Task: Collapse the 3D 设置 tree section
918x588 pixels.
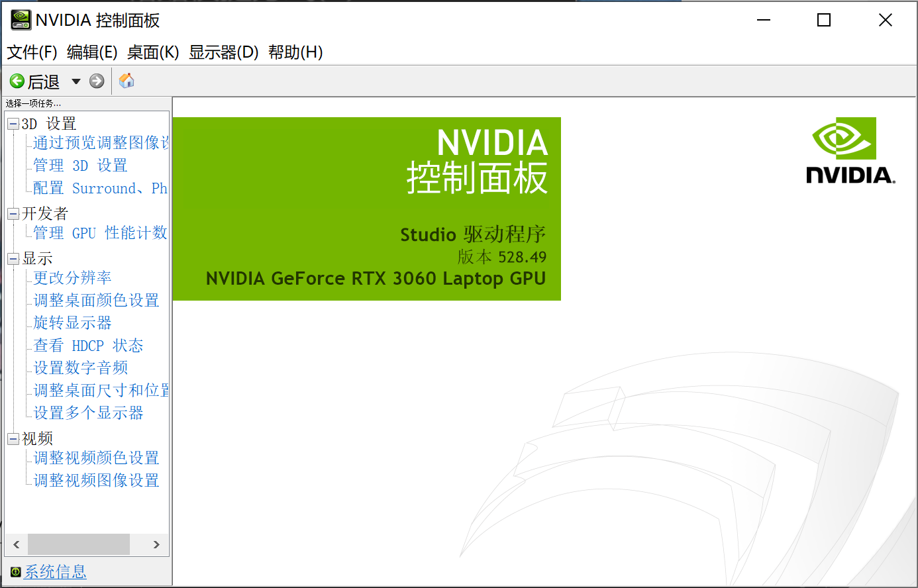Action: (x=13, y=123)
